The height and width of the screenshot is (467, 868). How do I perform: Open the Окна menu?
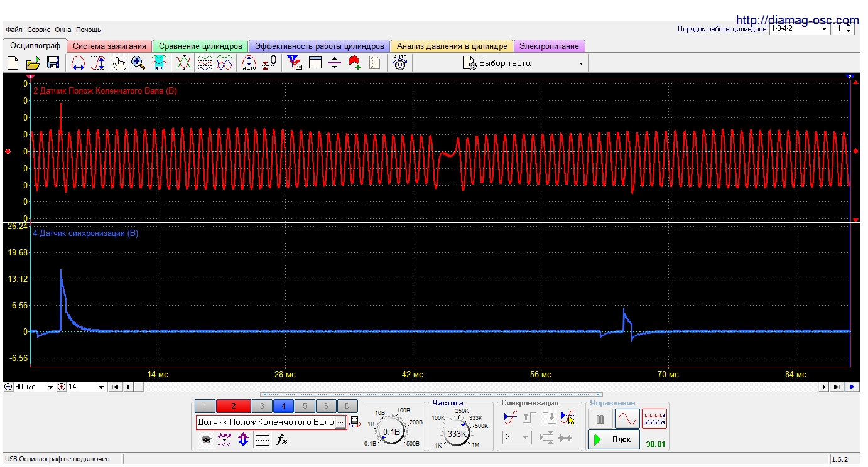(63, 30)
